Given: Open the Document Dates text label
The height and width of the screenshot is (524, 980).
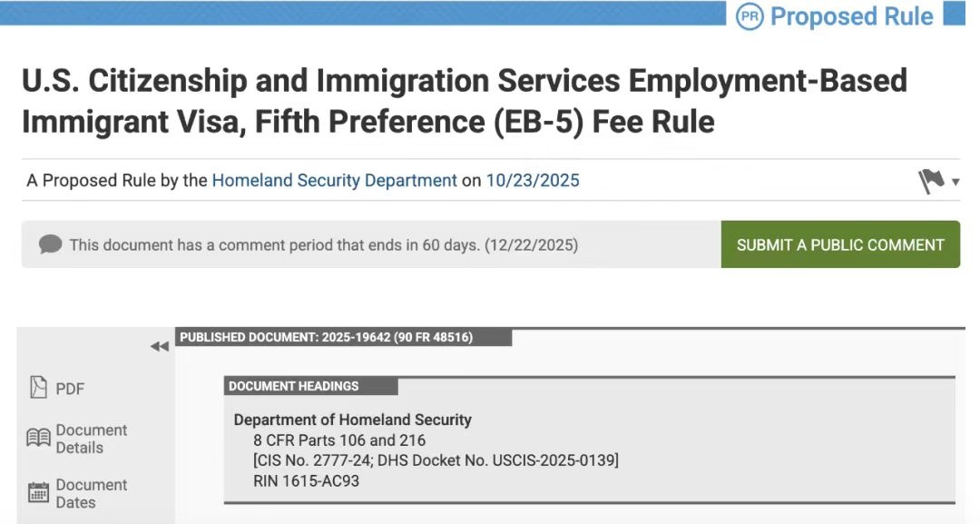Looking at the screenshot, I should pyautogui.click(x=91, y=493).
